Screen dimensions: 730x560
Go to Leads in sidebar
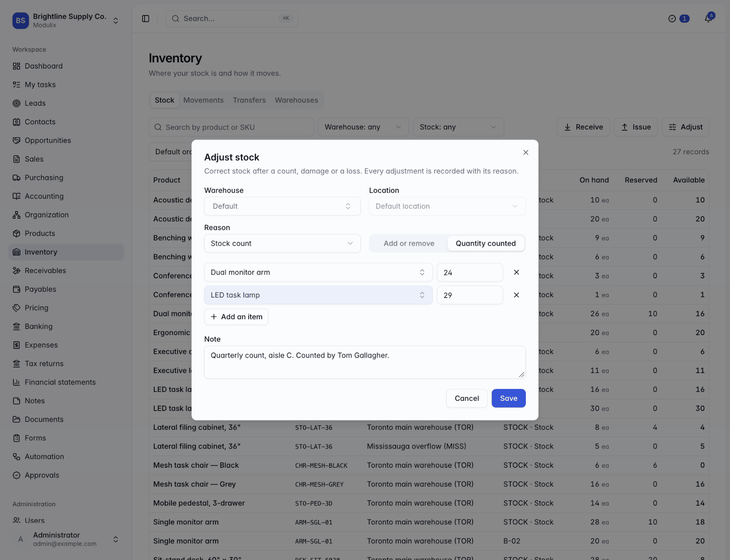(x=66, y=103)
